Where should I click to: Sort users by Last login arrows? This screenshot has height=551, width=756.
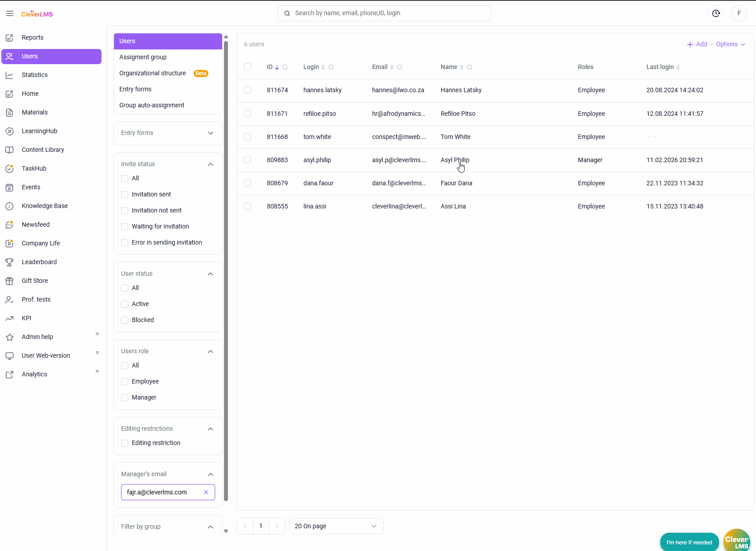pos(678,67)
